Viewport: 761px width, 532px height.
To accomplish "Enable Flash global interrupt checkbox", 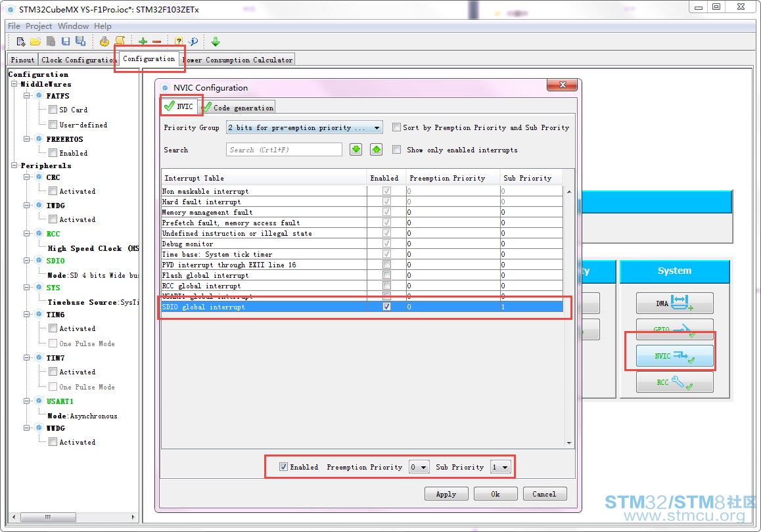I will [386, 275].
